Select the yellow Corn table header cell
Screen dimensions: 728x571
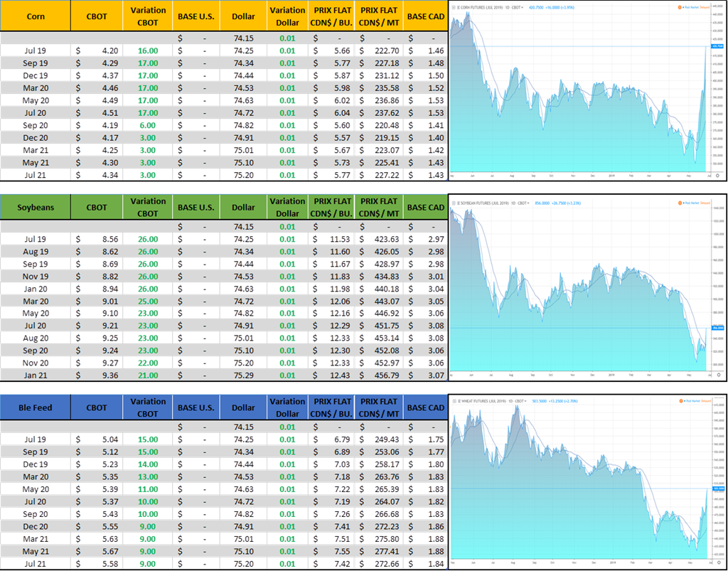(36, 16)
